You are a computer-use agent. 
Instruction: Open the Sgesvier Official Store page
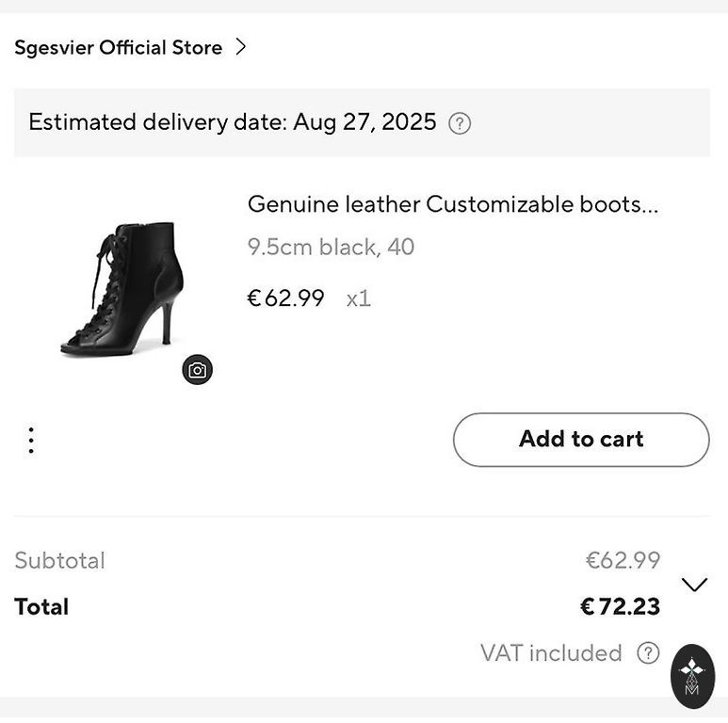pos(118,47)
